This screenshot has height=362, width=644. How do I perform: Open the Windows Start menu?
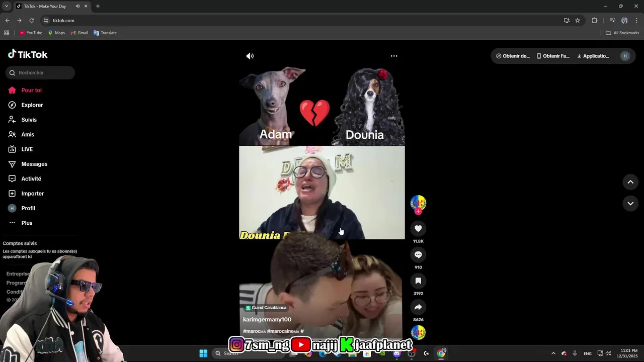[x=203, y=353]
